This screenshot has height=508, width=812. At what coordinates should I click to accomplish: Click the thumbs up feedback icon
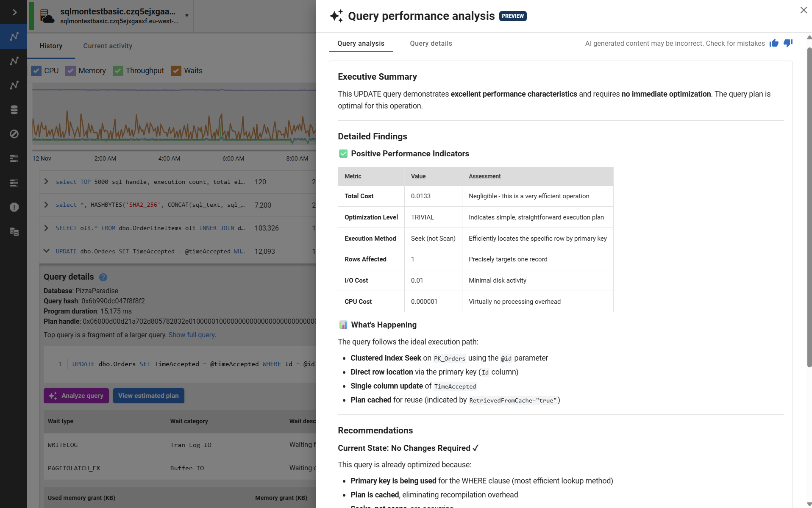774,43
